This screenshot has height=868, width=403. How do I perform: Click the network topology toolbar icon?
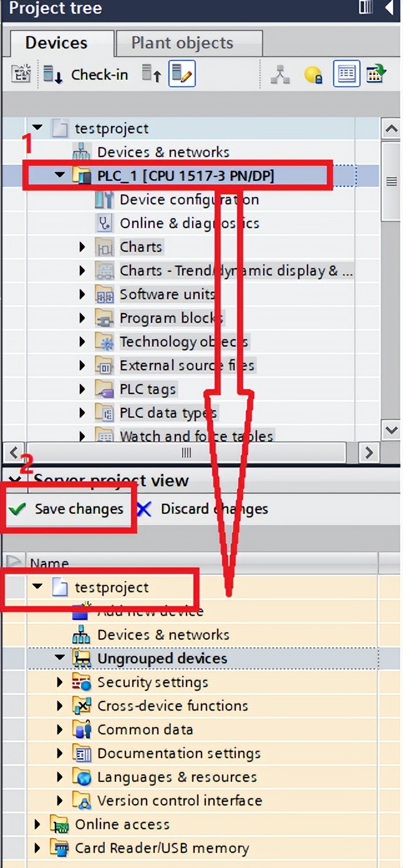pos(280,75)
